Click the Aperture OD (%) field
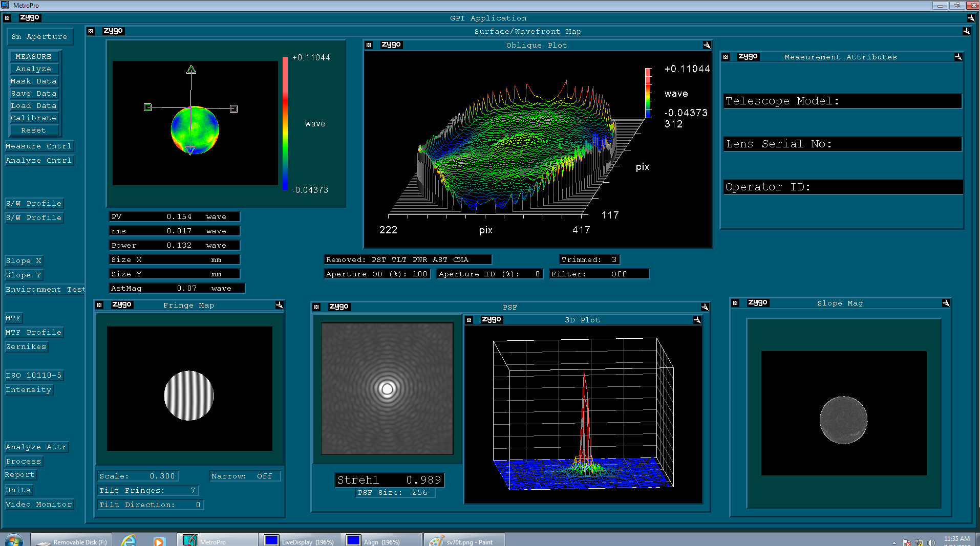 (377, 274)
